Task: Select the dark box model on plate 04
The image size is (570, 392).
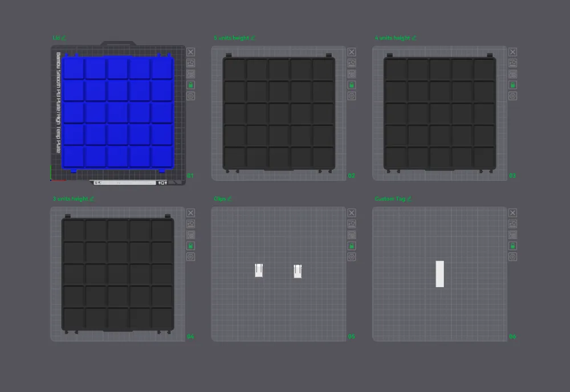Action: pyautogui.click(x=118, y=274)
